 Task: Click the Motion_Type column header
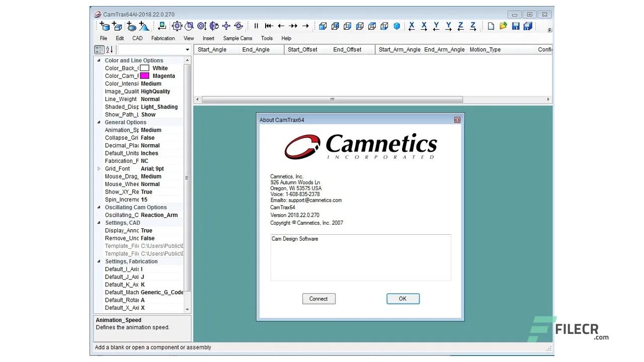click(501, 50)
